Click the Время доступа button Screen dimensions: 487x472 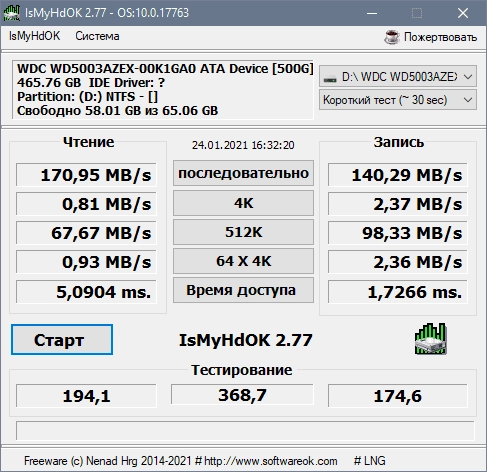pyautogui.click(x=243, y=290)
